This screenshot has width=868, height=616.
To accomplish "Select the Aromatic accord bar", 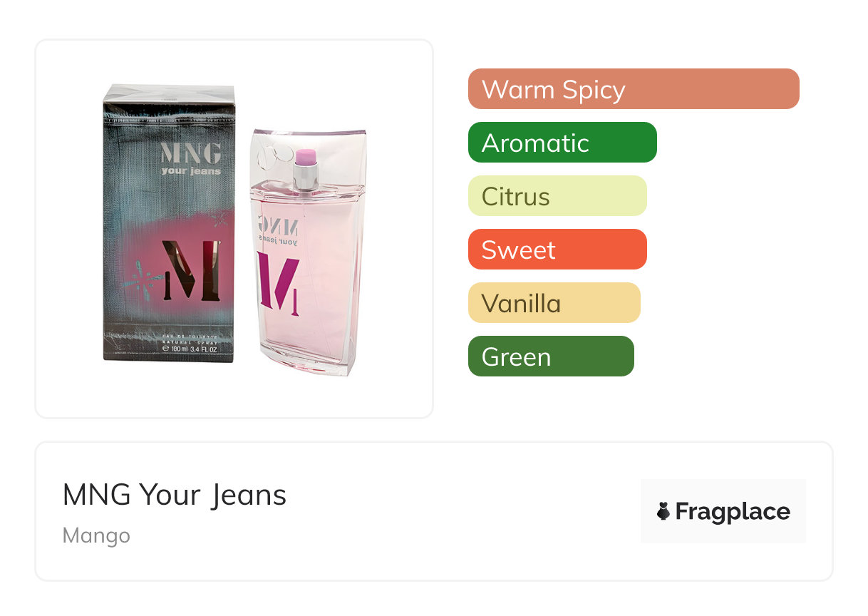I will pyautogui.click(x=562, y=143).
